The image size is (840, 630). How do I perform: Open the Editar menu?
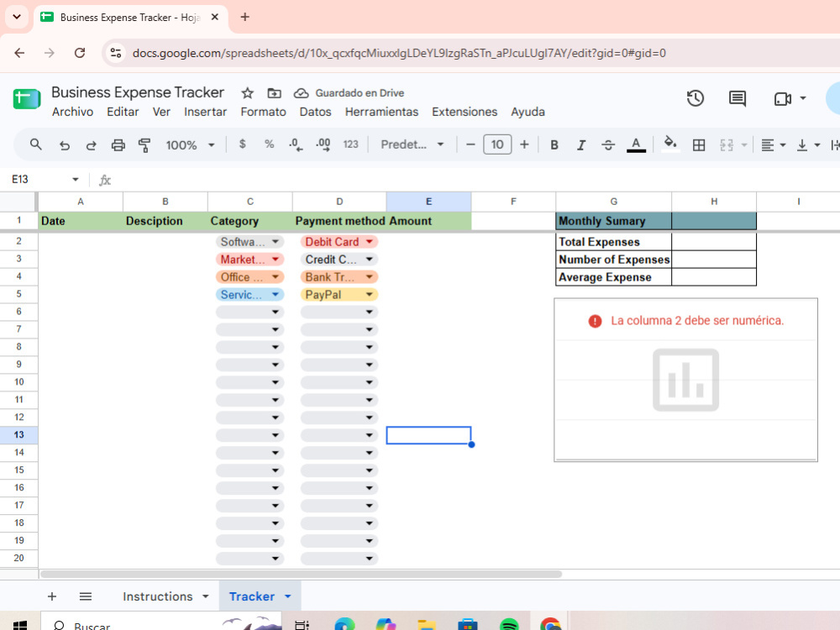pos(123,112)
